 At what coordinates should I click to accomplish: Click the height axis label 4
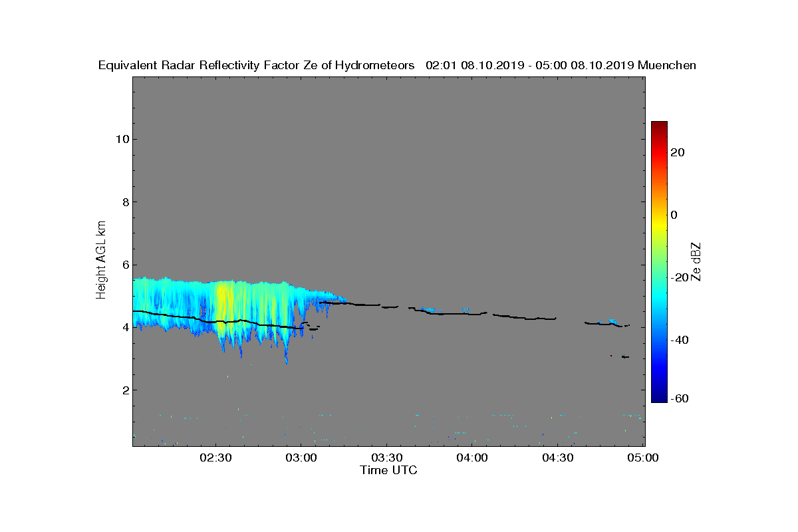pyautogui.click(x=125, y=327)
